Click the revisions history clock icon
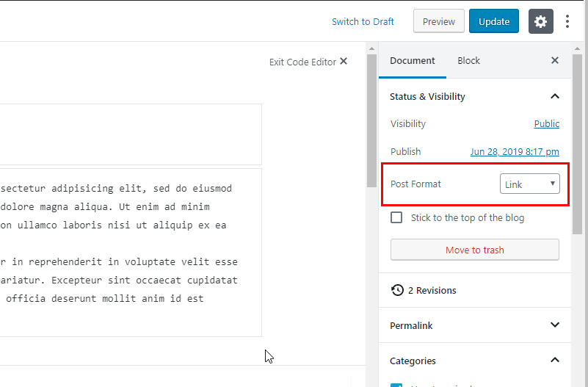The width and height of the screenshot is (588, 387). 397,290
